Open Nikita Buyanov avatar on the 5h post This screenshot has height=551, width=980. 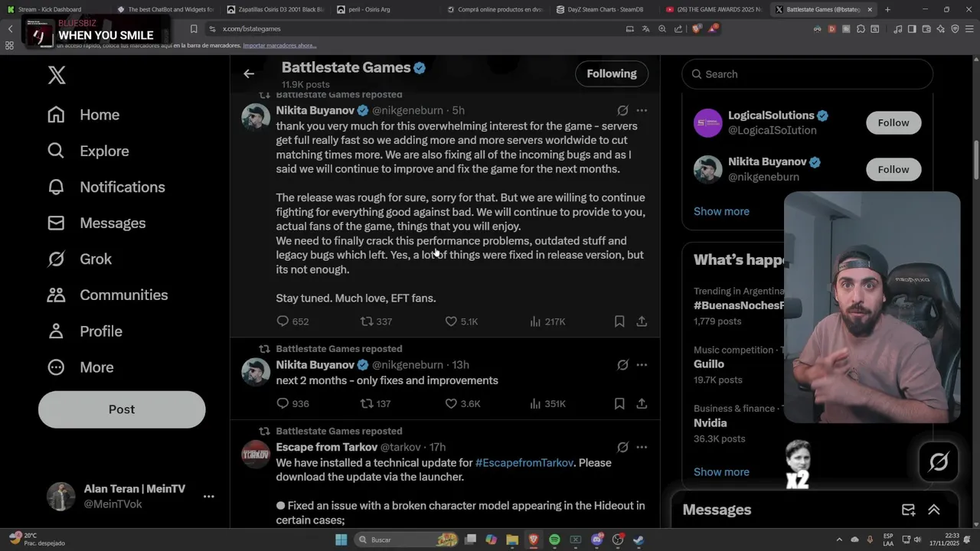click(256, 118)
